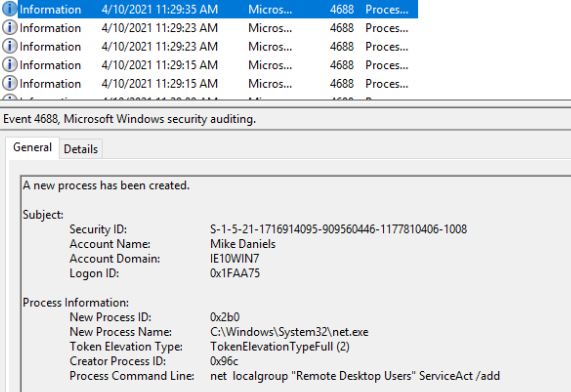Select the path C:\Windows\System32\net.exe
Screen dimensions: 571x392
289,332
